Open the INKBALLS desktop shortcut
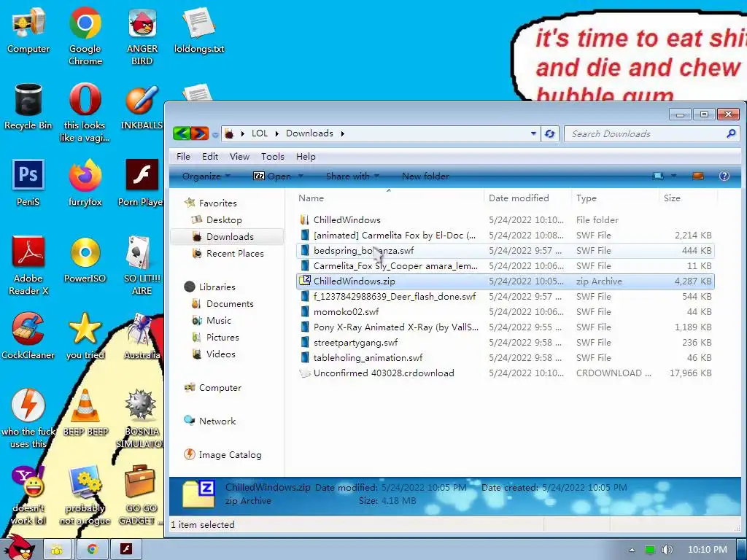The height and width of the screenshot is (560, 747). point(142,106)
